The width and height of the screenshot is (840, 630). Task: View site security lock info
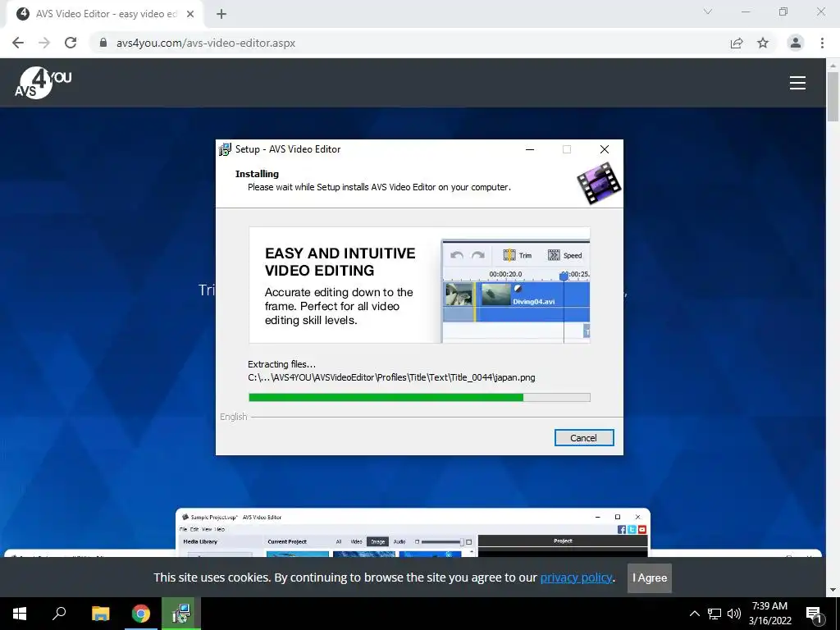tap(103, 43)
